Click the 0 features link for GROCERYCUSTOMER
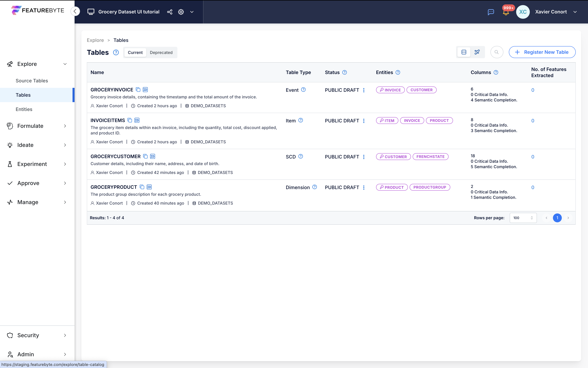 click(533, 156)
